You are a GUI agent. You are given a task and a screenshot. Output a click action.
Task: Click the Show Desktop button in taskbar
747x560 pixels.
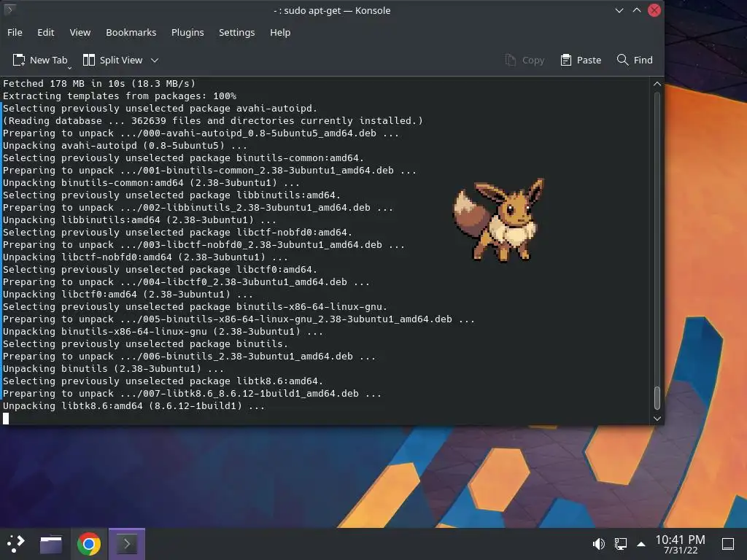728,544
